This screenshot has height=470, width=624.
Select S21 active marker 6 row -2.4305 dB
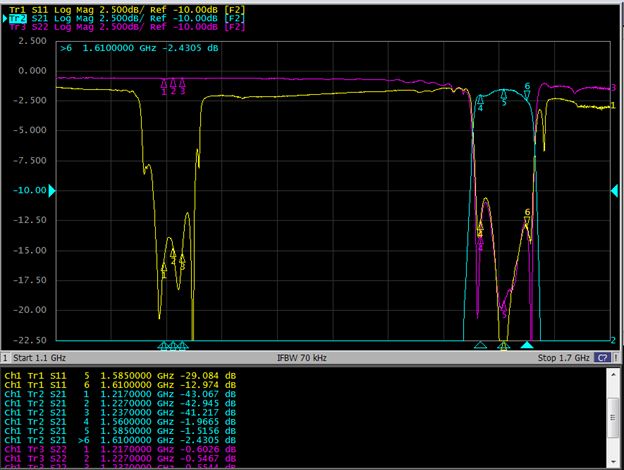pyautogui.click(x=120, y=440)
